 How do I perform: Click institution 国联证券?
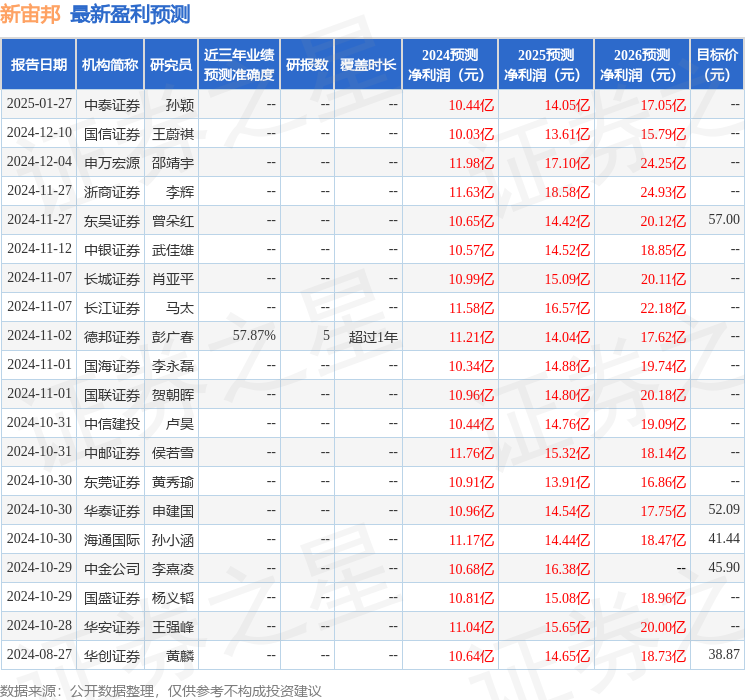pos(112,395)
